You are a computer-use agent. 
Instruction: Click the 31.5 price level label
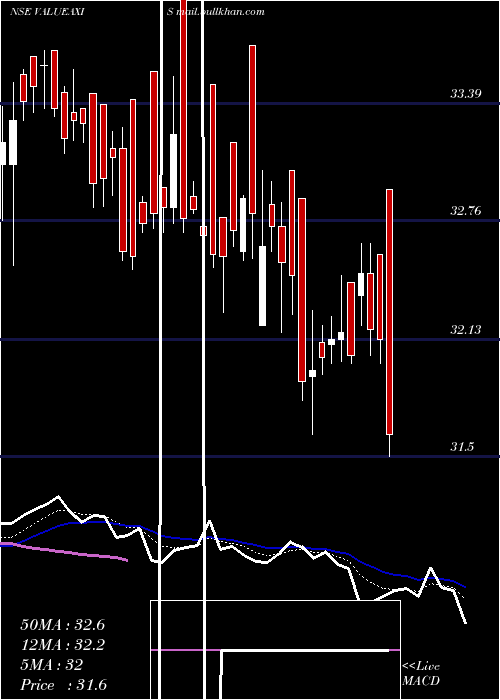point(462,446)
